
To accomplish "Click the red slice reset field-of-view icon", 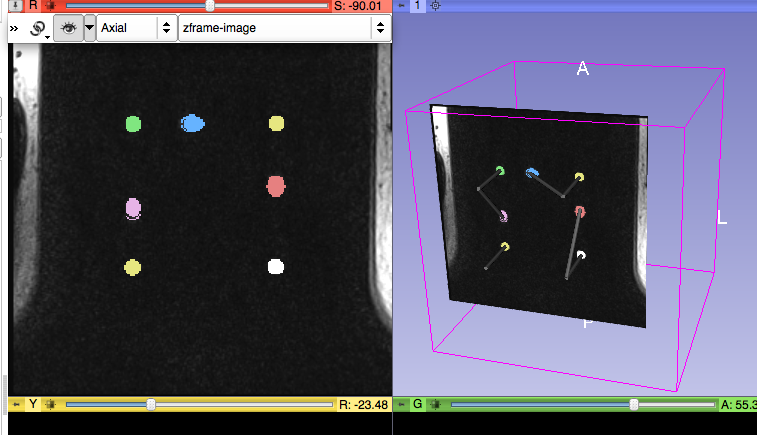I will pos(48,6).
